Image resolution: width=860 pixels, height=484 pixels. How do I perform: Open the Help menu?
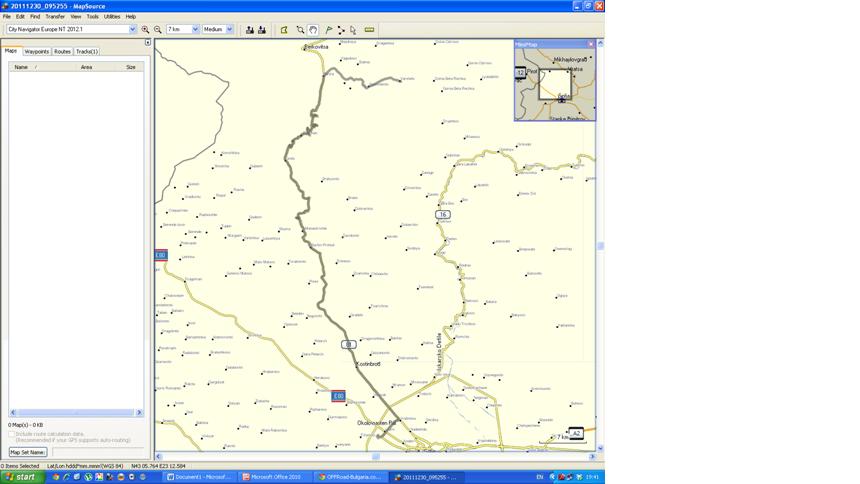tap(131, 16)
